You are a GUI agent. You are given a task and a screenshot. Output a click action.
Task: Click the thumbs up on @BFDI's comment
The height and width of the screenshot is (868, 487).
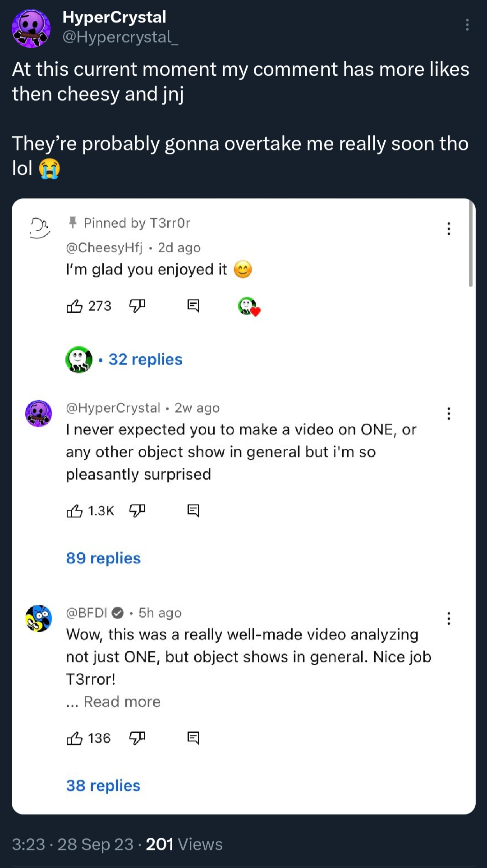pos(76,737)
